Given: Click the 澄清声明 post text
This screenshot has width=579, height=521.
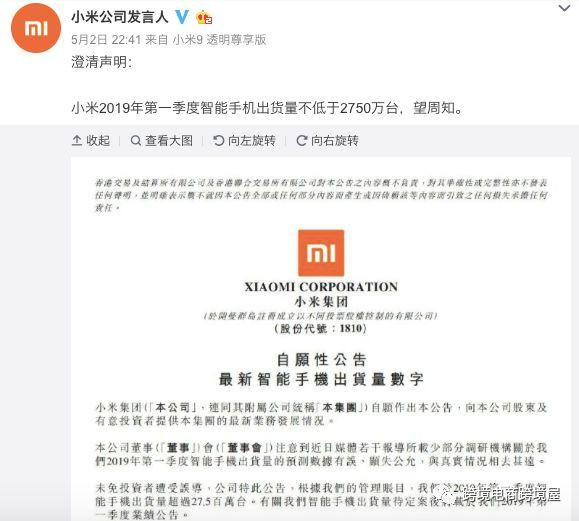Looking at the screenshot, I should click(102, 62).
